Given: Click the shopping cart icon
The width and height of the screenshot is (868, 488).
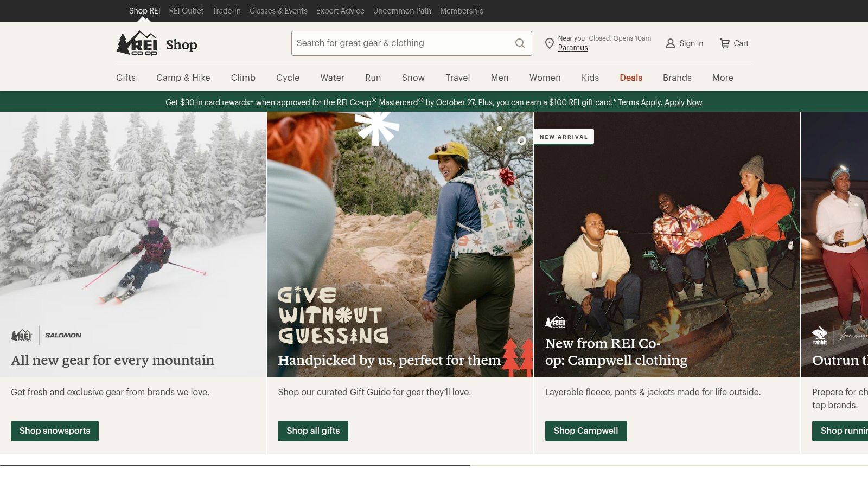Looking at the screenshot, I should click(725, 43).
